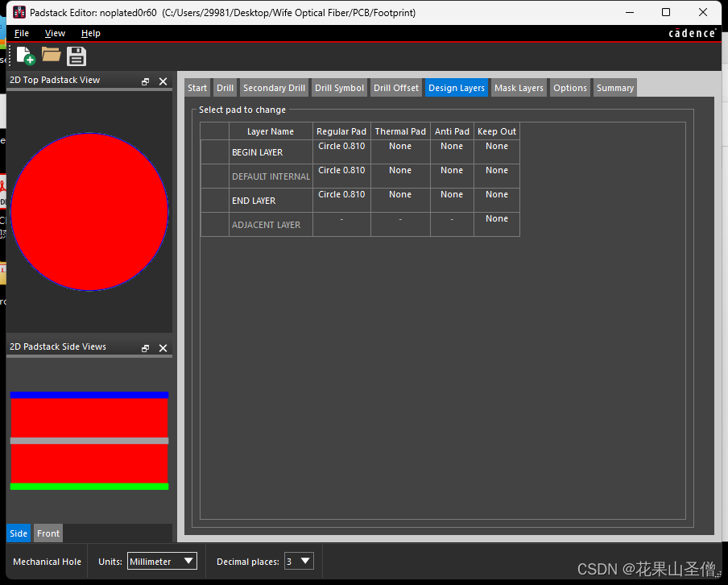Switch side view to Front
Viewport: 728px width, 585px height.
coord(48,533)
